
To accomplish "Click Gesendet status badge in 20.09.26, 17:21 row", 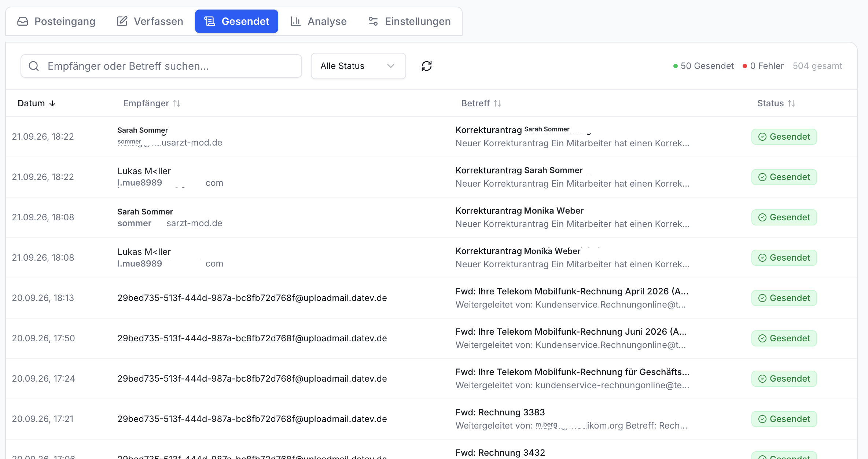I will coord(784,419).
